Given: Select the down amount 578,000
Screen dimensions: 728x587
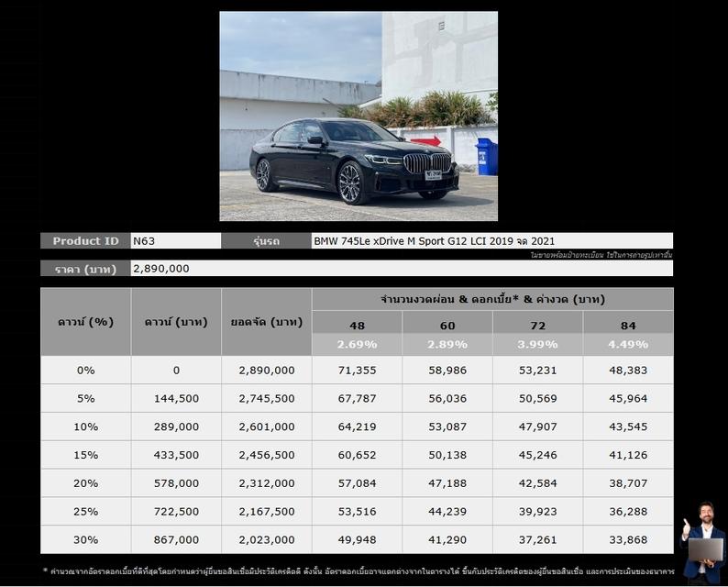Looking at the screenshot, I should [176, 483].
